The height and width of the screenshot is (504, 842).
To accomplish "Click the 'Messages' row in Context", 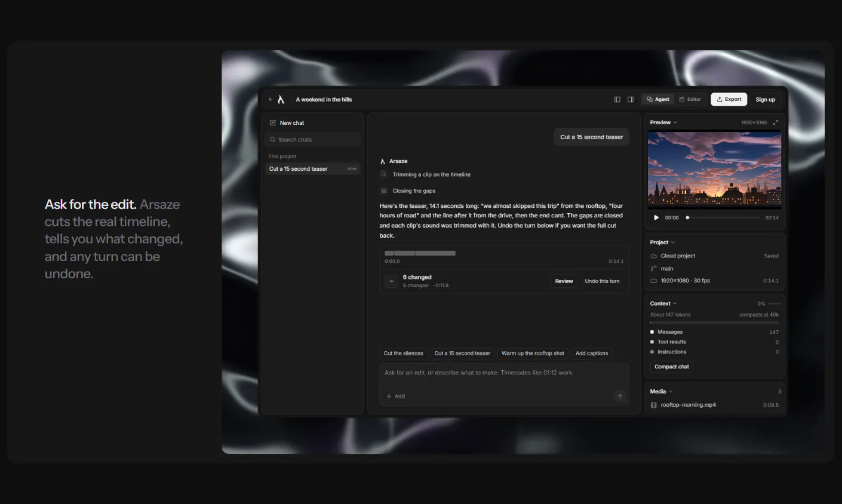I will click(x=714, y=332).
